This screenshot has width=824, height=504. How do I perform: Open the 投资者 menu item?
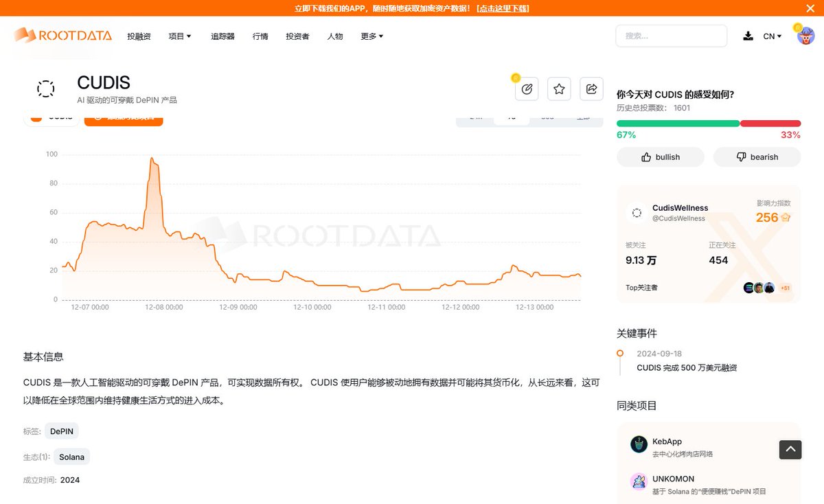click(297, 36)
